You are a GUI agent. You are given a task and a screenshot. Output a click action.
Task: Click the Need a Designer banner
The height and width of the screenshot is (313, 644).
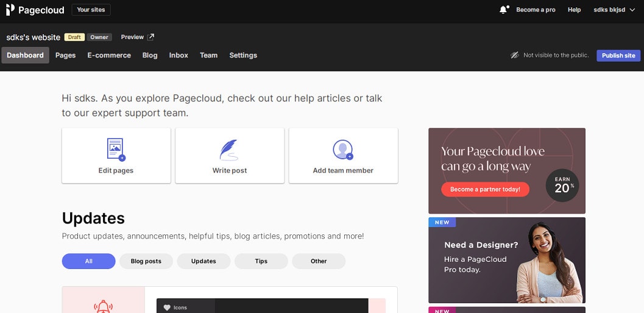tap(507, 261)
